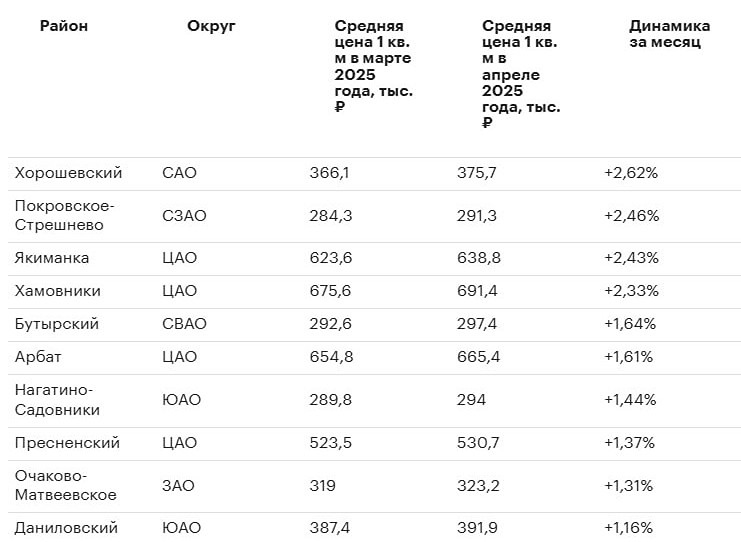
Task: Select the Очаково-Матвеевское district cell
Action: pos(66,485)
